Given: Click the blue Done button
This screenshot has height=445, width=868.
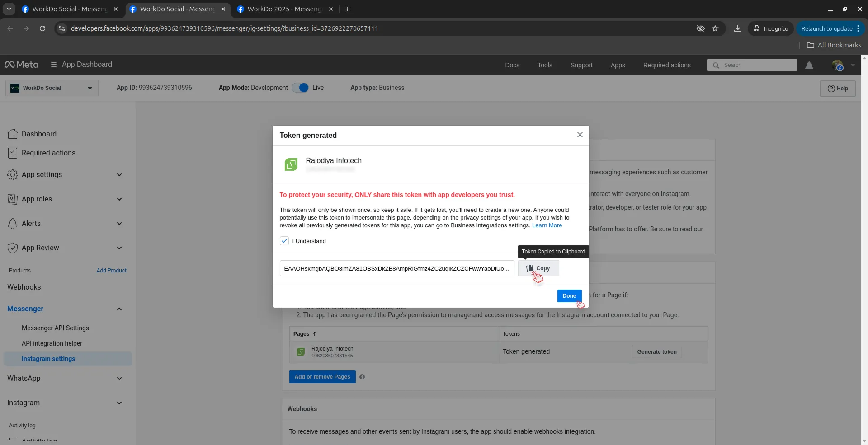Looking at the screenshot, I should point(569,296).
